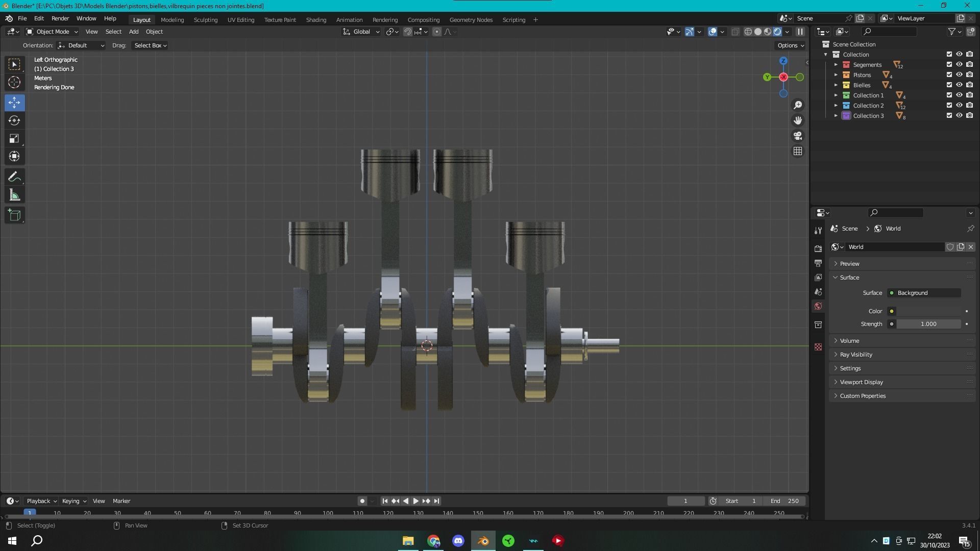Uncheck Collection 2 exclude checkbox
This screenshot has width=980, height=551.
point(949,106)
